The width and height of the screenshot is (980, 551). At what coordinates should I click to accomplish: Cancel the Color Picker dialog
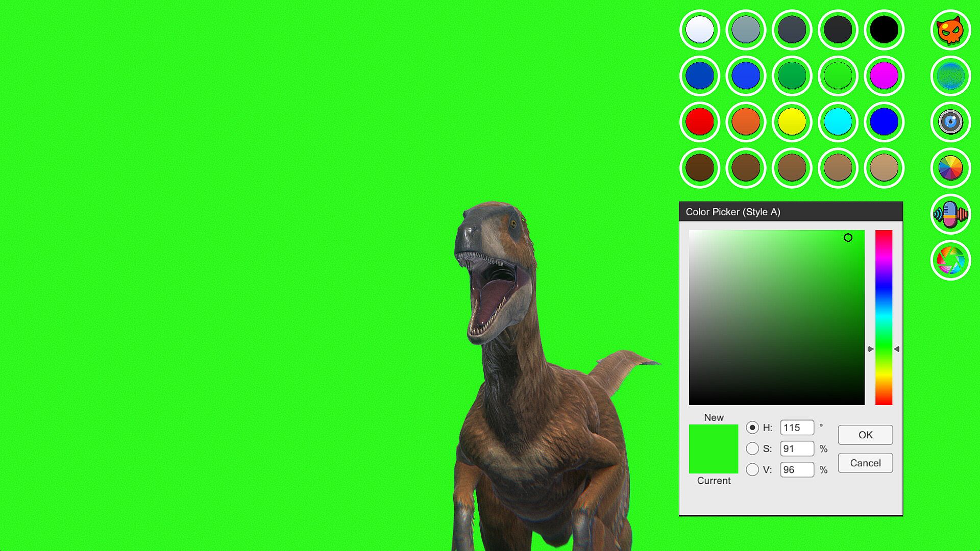tap(865, 463)
